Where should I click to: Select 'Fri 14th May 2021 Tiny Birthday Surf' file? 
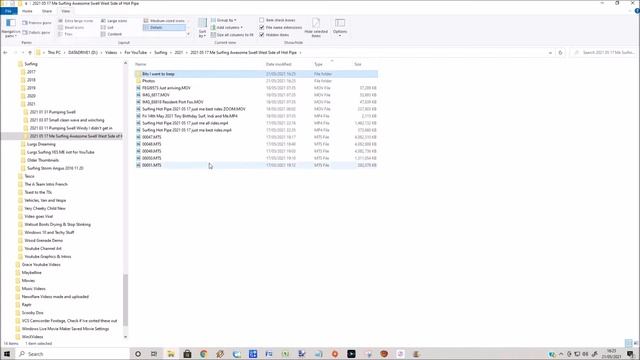[256, 116]
